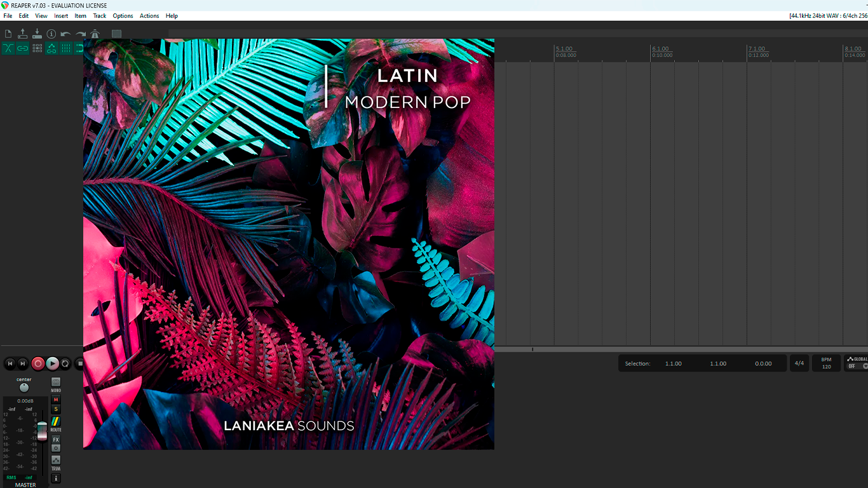Open the master FX chain button
This screenshot has height=488, width=868.
(x=56, y=440)
